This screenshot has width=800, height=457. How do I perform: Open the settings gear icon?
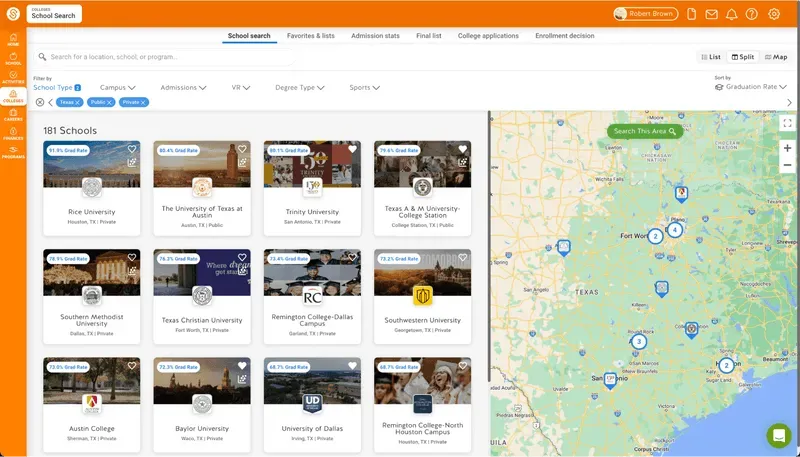(774, 14)
